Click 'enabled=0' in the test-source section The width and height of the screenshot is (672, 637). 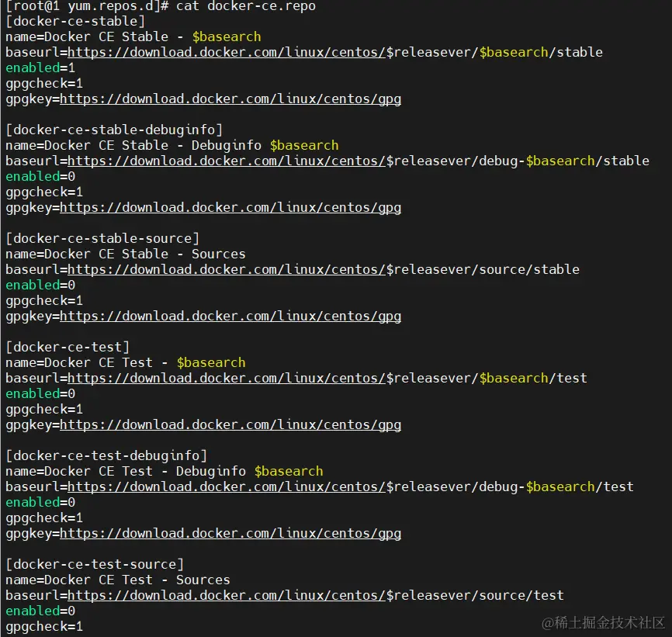point(40,611)
